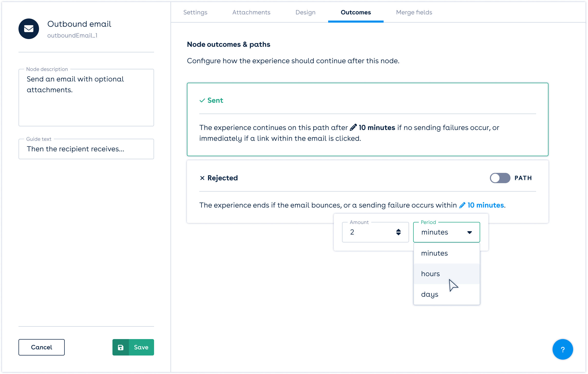This screenshot has height=374, width=588.
Task: Switch to the Design tab
Action: (x=306, y=12)
